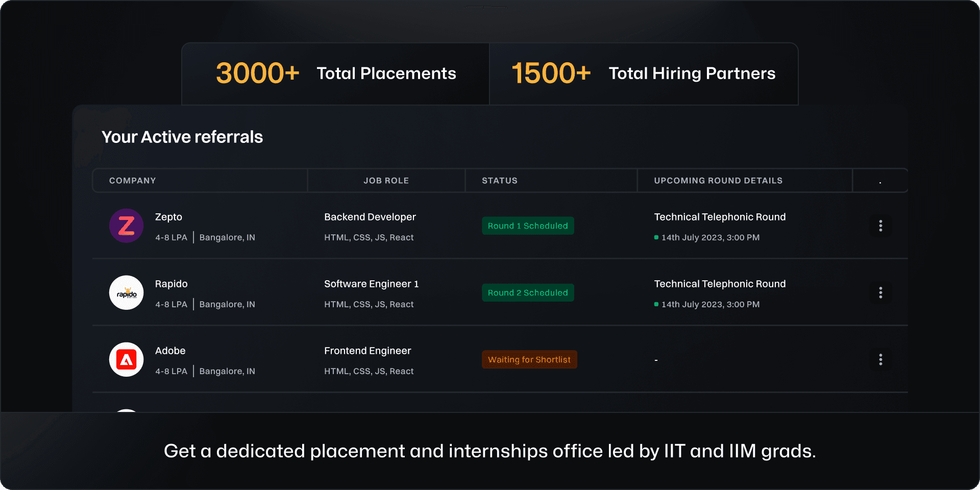Image resolution: width=980 pixels, height=490 pixels.
Task: Click Technical Telephonic Round in Zepto row
Action: 720,217
